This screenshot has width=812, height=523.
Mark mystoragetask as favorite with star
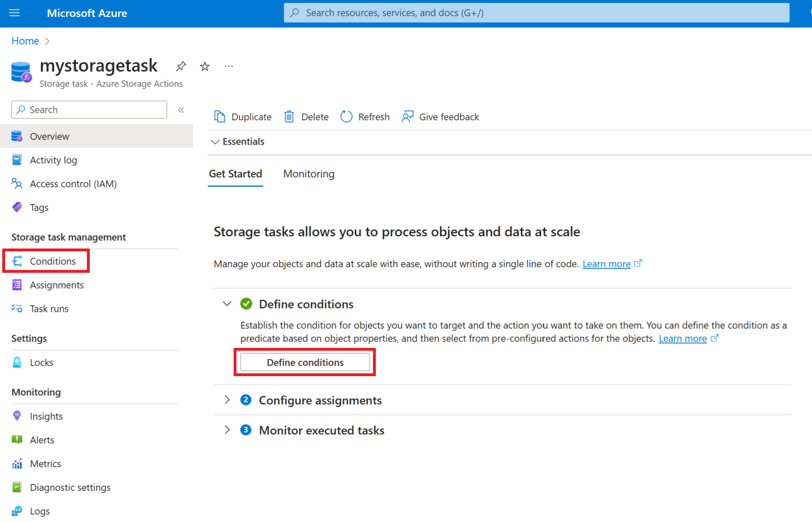tap(205, 66)
